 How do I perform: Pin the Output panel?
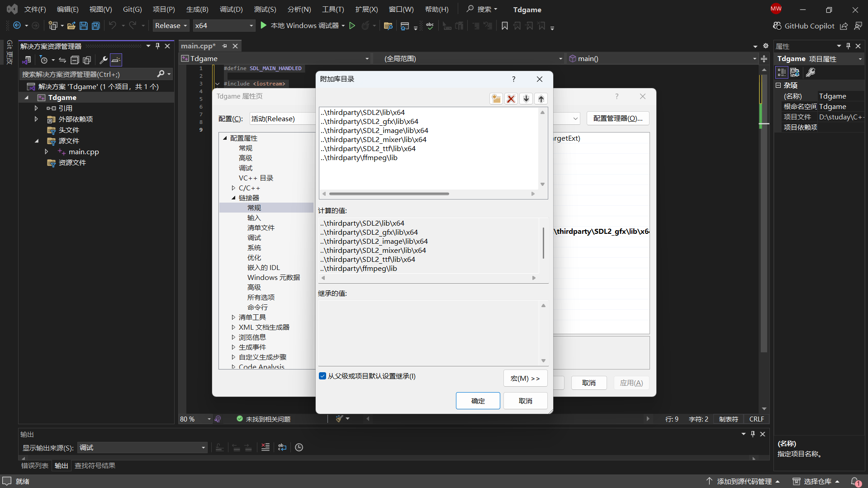pyautogui.click(x=753, y=434)
